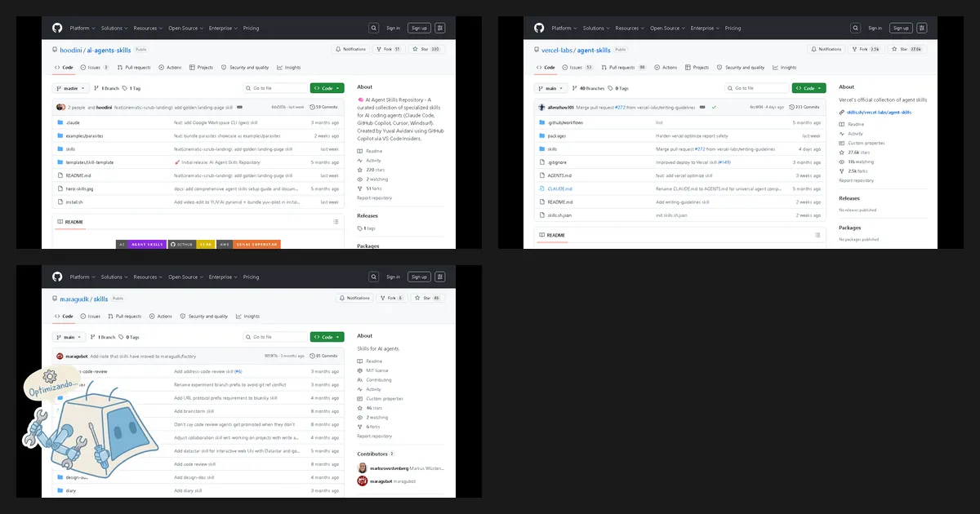Open appearance settings icon beside Sign up, hoodini page

click(x=440, y=28)
